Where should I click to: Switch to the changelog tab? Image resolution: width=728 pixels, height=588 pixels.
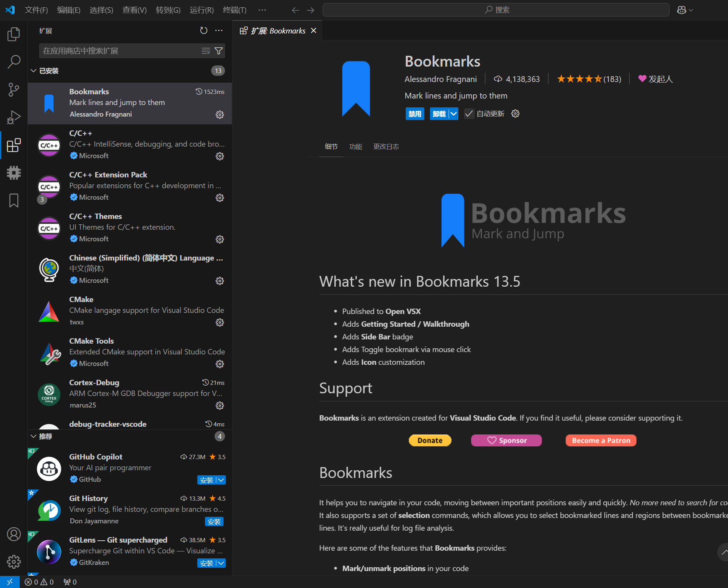click(386, 147)
